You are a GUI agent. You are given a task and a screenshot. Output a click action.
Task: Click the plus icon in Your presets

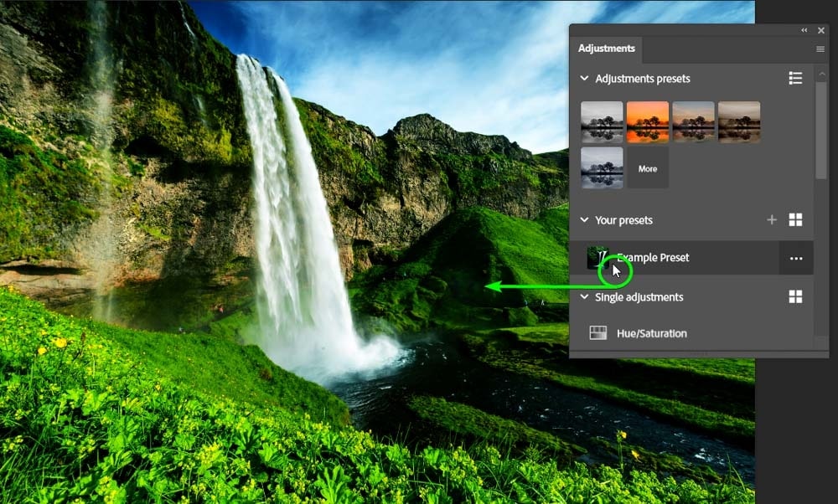click(x=772, y=220)
